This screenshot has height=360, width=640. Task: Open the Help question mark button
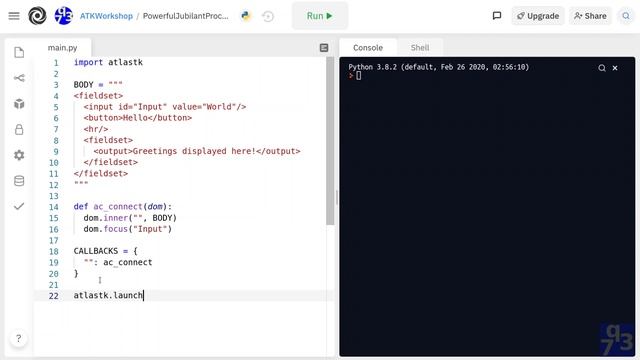coord(18,338)
